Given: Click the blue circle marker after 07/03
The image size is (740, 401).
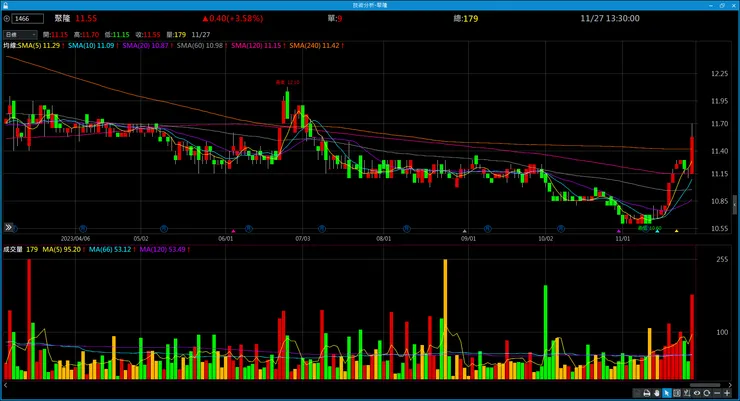Looking at the screenshot, I should [x=321, y=229].
